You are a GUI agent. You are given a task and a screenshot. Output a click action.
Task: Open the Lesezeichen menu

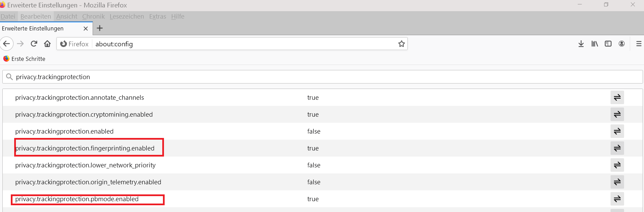pos(127,17)
